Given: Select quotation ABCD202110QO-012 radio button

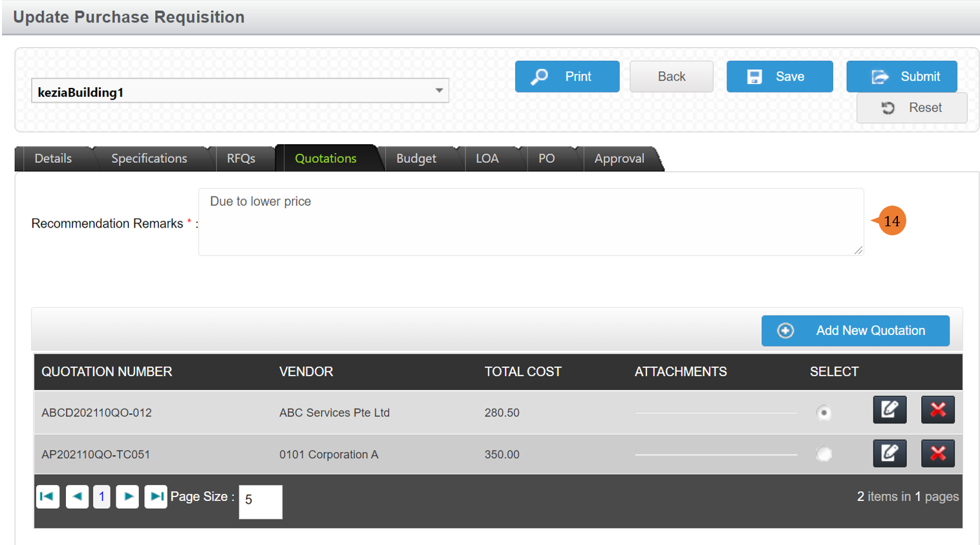Looking at the screenshot, I should tap(824, 412).
